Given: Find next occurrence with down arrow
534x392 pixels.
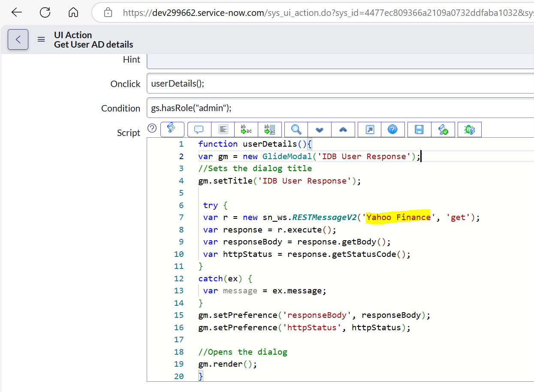Looking at the screenshot, I should pos(320,129).
